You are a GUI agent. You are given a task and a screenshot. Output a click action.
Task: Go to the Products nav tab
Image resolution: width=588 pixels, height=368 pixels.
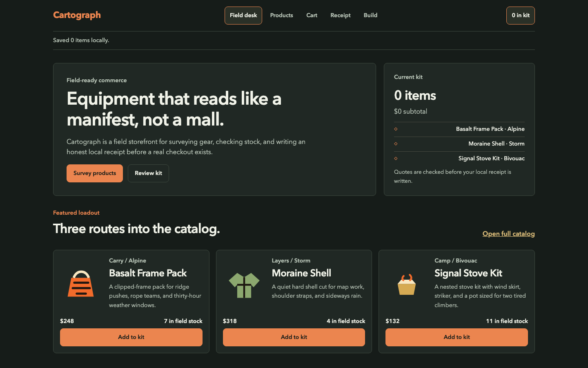[282, 16]
